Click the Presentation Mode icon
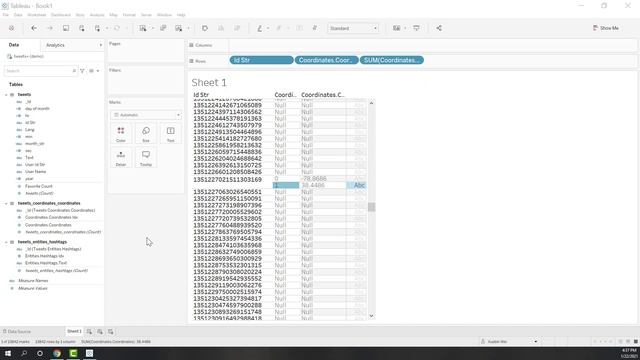This screenshot has height=360, width=640. coord(416,28)
